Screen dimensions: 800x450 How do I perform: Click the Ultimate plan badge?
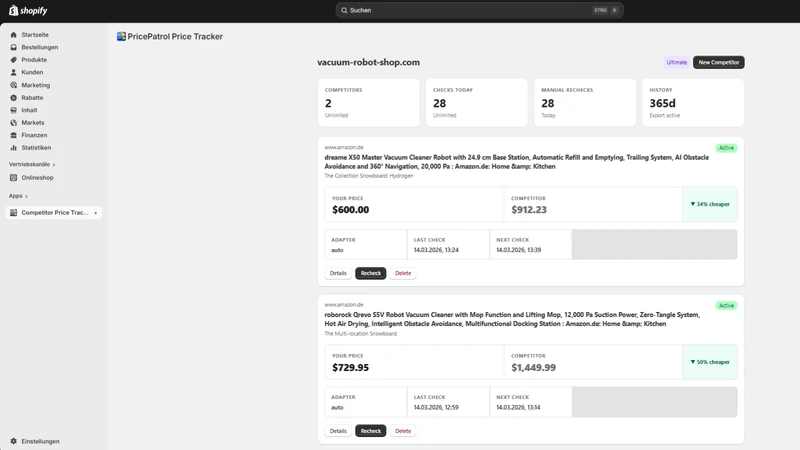coord(677,62)
